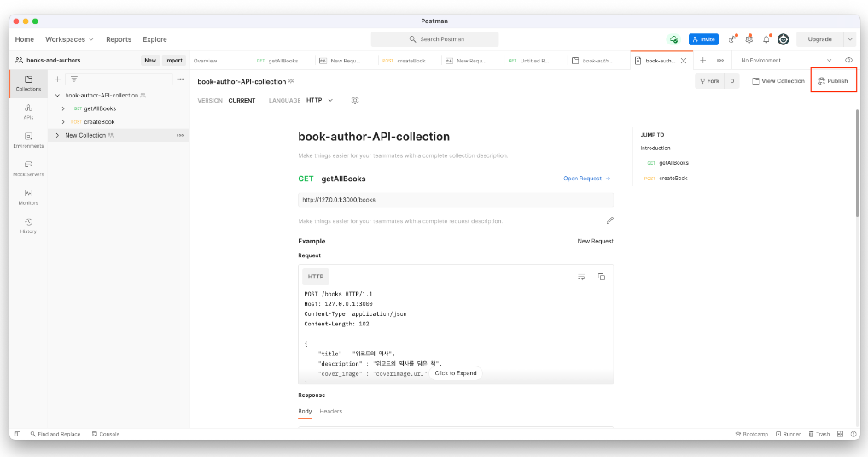The height and width of the screenshot is (457, 868).
Task: Click the Import button
Action: (x=174, y=61)
